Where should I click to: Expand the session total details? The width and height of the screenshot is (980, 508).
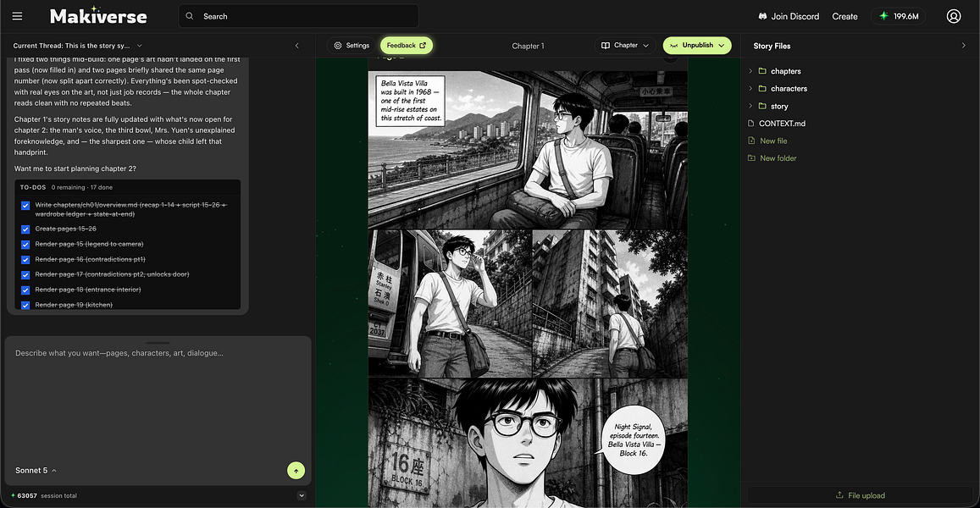(302, 495)
